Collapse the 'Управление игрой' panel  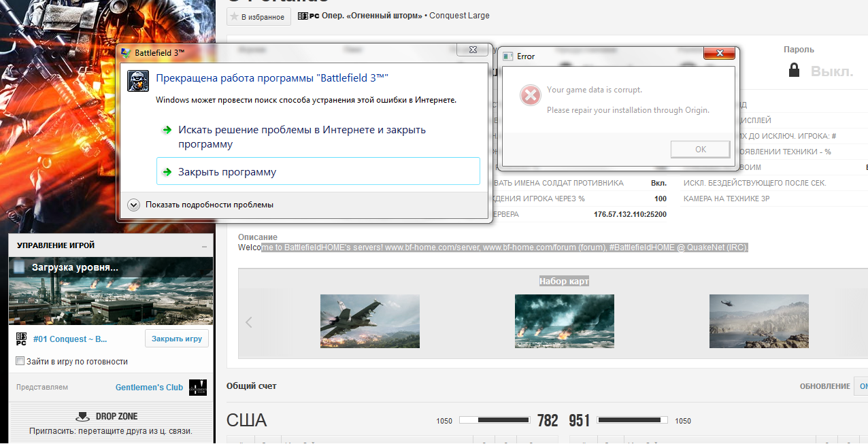[204, 246]
